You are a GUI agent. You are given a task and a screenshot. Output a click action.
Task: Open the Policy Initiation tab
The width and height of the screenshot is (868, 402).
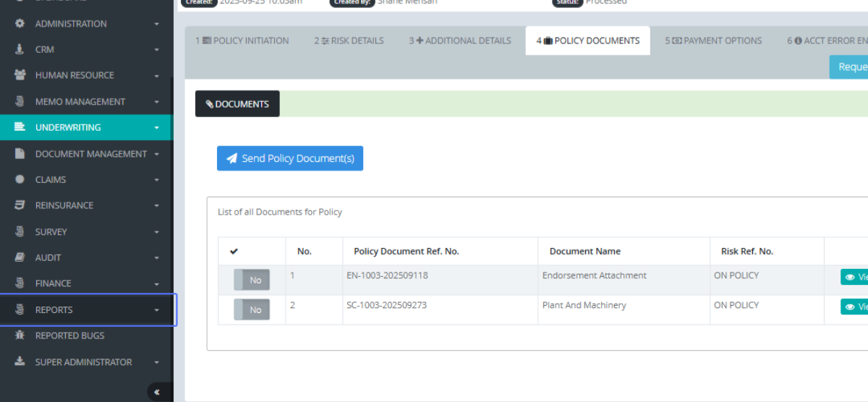[x=242, y=40]
